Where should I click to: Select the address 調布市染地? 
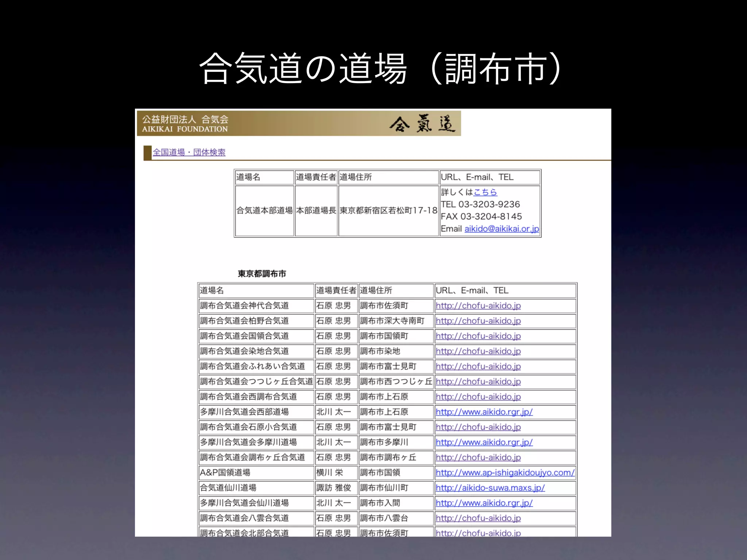point(380,351)
